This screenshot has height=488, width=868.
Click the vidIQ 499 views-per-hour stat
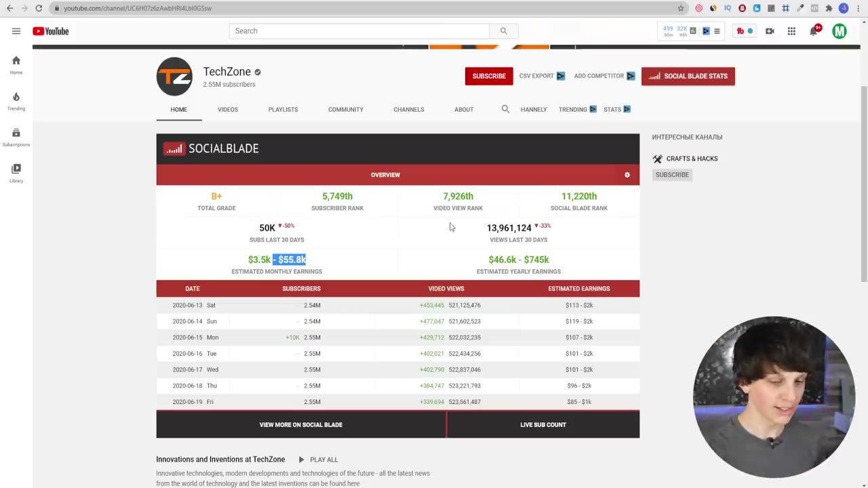(668, 31)
